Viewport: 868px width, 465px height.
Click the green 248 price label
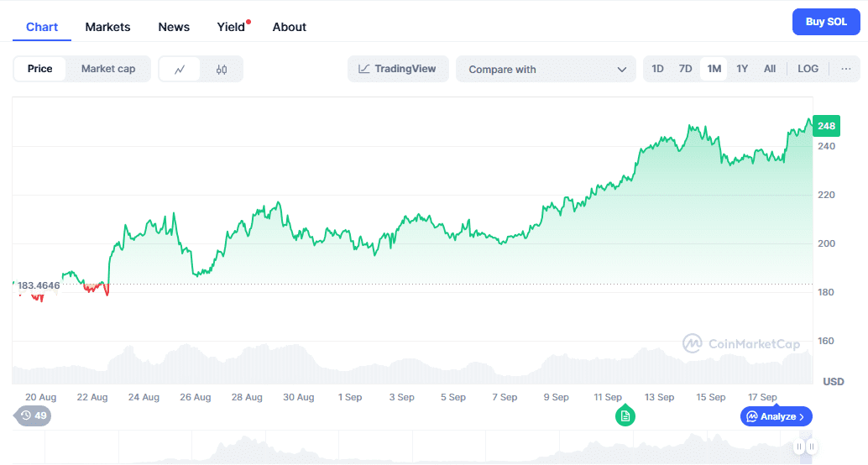(826, 126)
